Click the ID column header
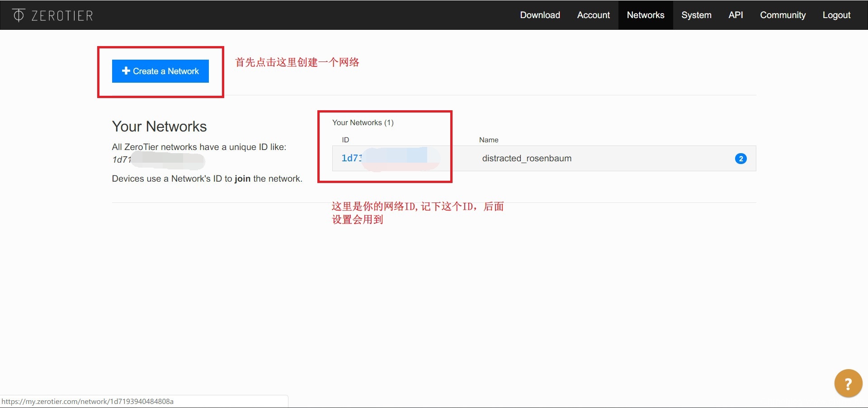Image resolution: width=868 pixels, height=408 pixels. pos(345,140)
